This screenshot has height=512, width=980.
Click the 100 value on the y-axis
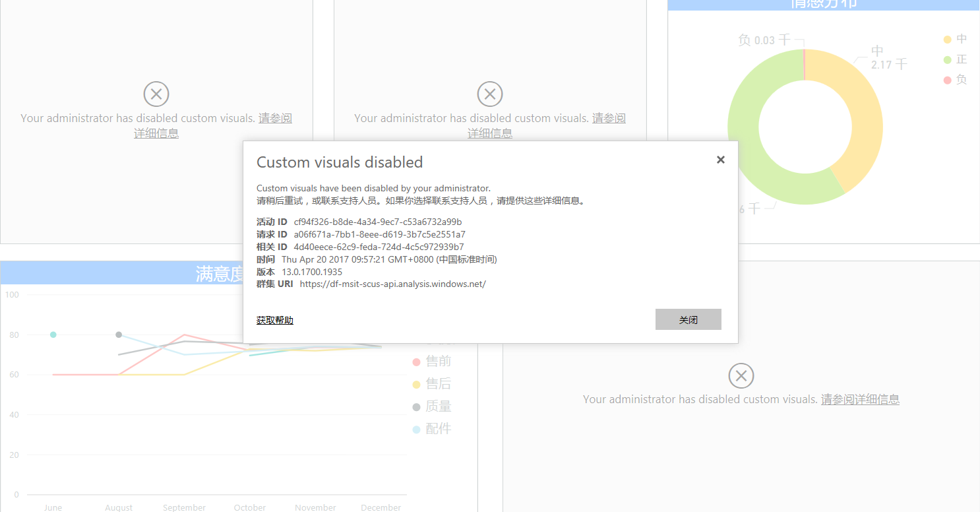[12, 294]
